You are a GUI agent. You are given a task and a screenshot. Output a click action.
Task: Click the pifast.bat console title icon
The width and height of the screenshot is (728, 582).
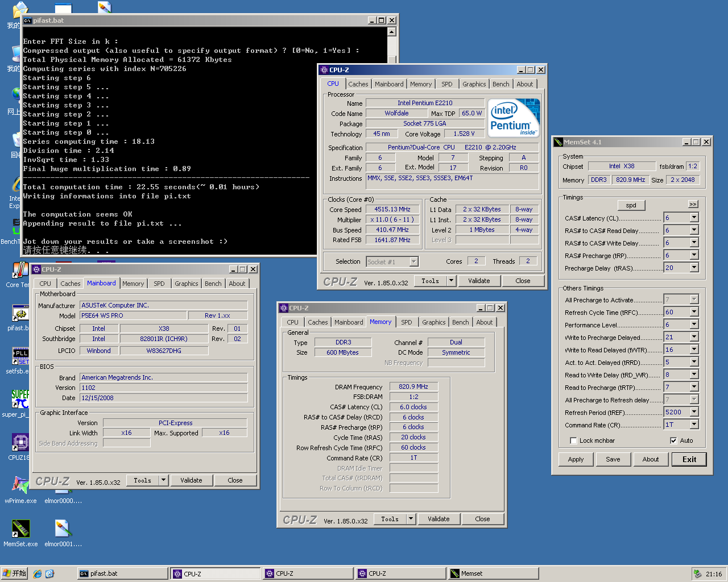[x=27, y=20]
